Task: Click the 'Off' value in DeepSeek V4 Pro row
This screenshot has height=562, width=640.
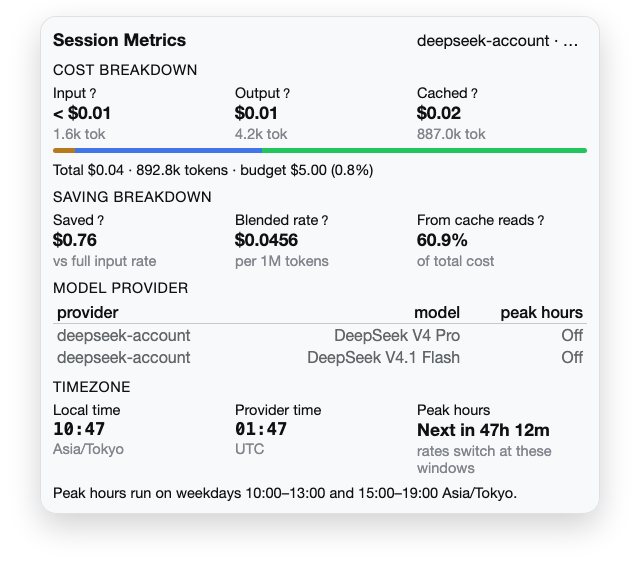Action: tap(572, 335)
